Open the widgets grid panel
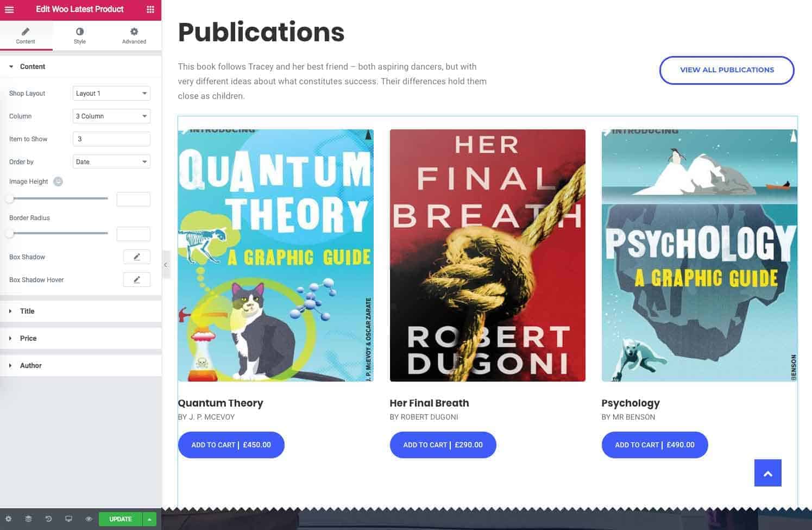Screen dimensions: 812x530 coord(150,10)
